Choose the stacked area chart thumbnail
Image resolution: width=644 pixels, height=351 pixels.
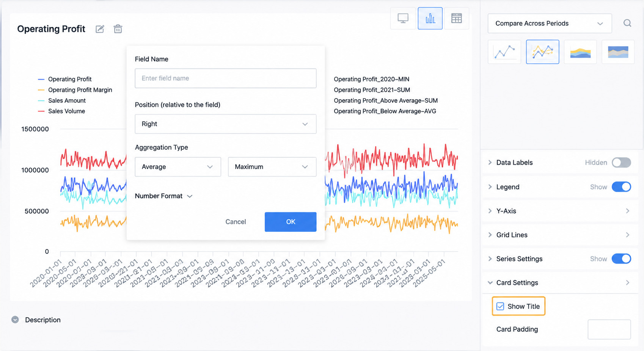(580, 52)
